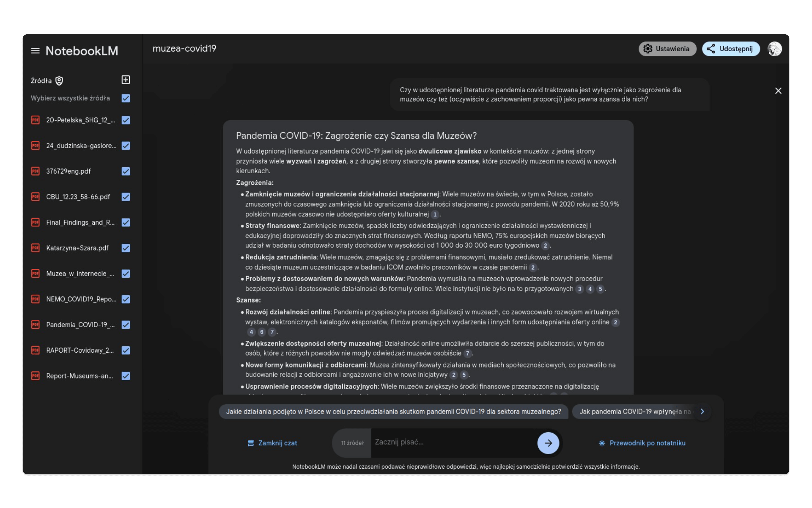The image size is (812, 508).
Task: Select suggestion Jakie działania podjęto w Polsce
Action: 393,411
